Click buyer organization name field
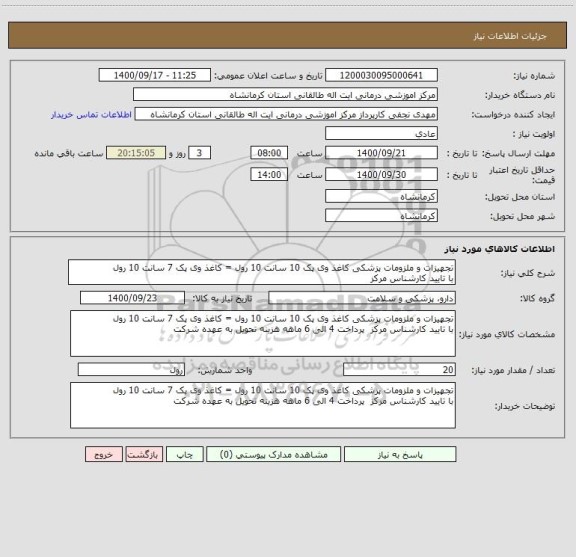This screenshot has width=576, height=557. tap(285, 94)
